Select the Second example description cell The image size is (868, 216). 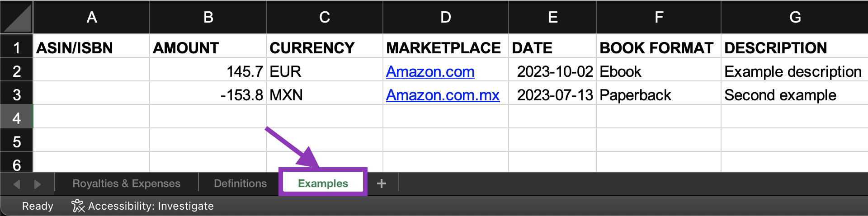[795, 94]
